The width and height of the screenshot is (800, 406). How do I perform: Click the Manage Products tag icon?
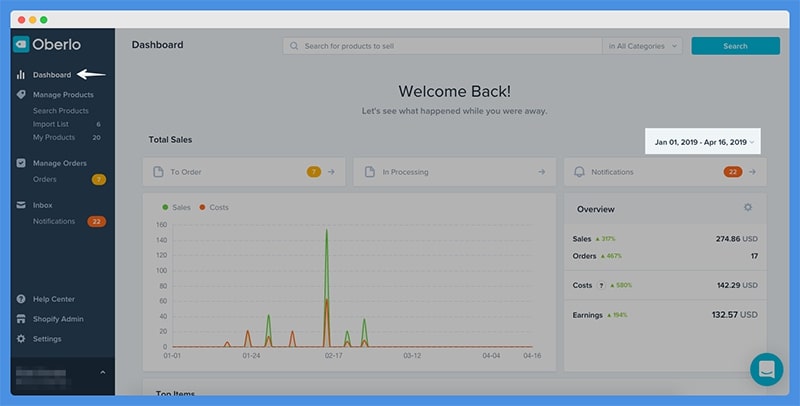click(21, 95)
